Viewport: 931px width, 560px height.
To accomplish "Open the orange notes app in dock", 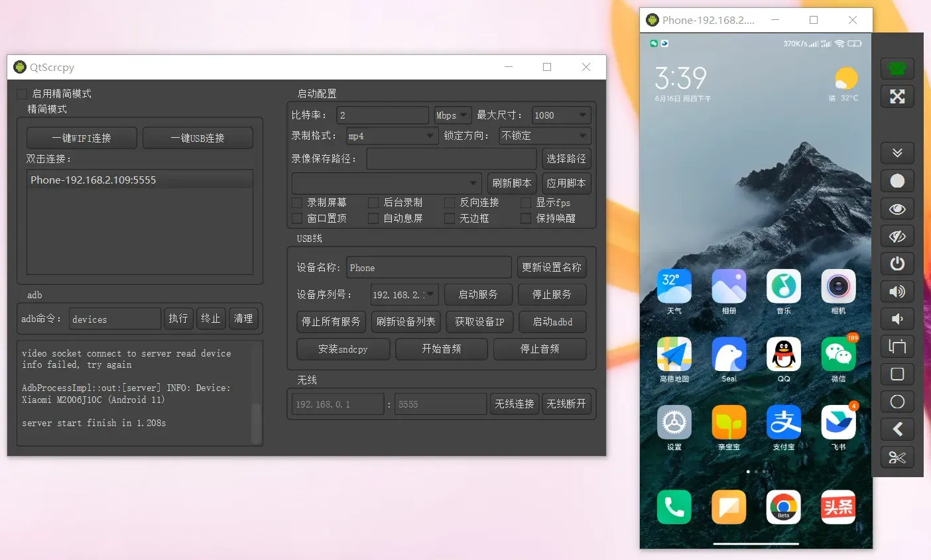I will [729, 507].
